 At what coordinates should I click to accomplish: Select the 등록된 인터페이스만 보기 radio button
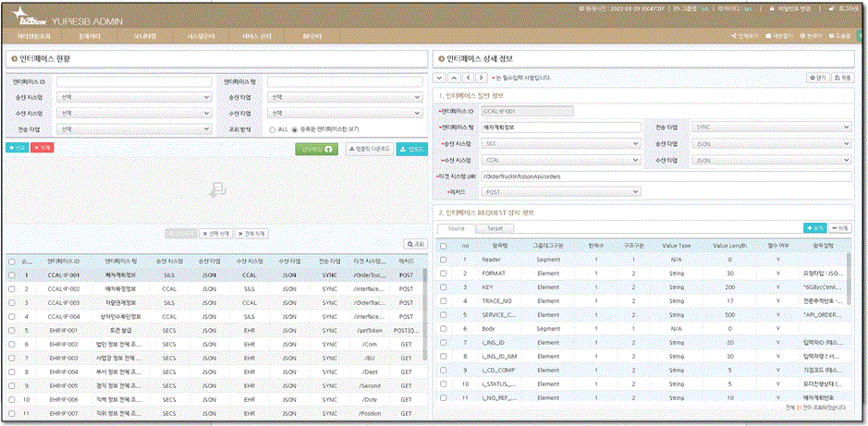coord(295,128)
